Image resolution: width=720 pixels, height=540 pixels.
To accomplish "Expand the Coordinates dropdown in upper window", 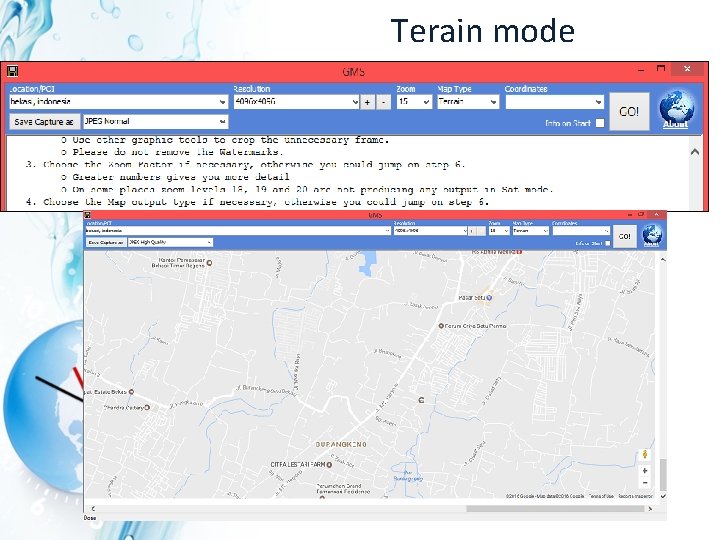I will [x=598, y=102].
